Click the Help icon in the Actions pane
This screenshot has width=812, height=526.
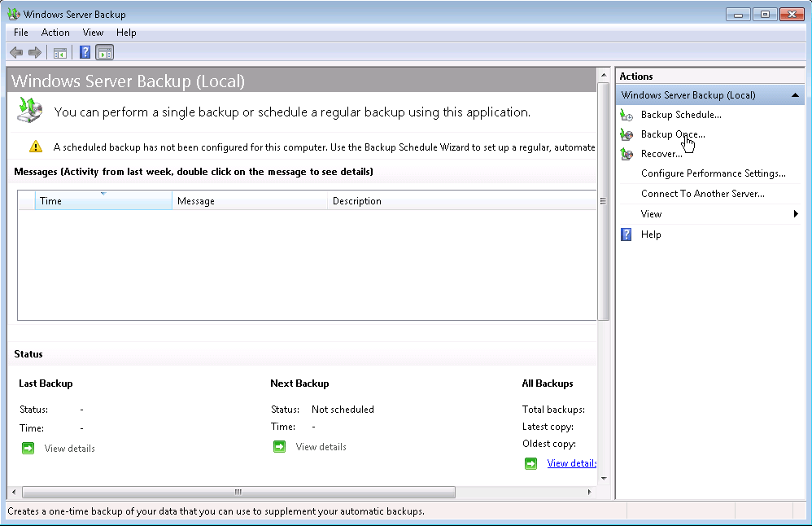625,235
